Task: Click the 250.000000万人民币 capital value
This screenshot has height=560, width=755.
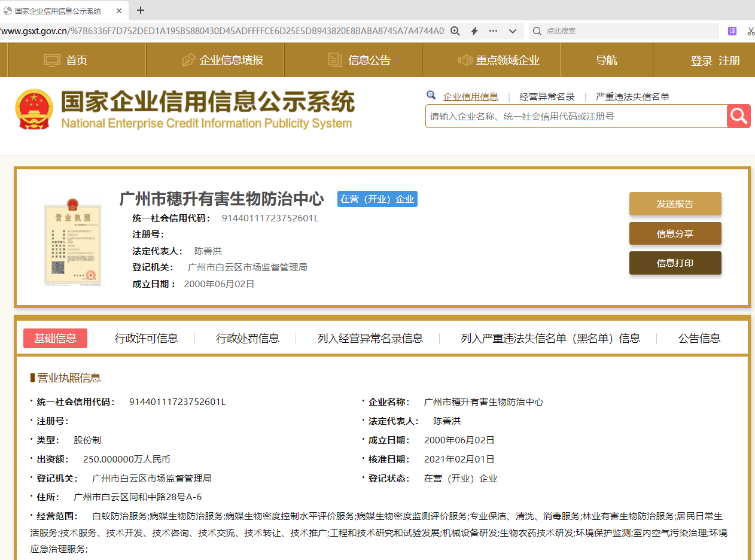Action: tap(127, 459)
